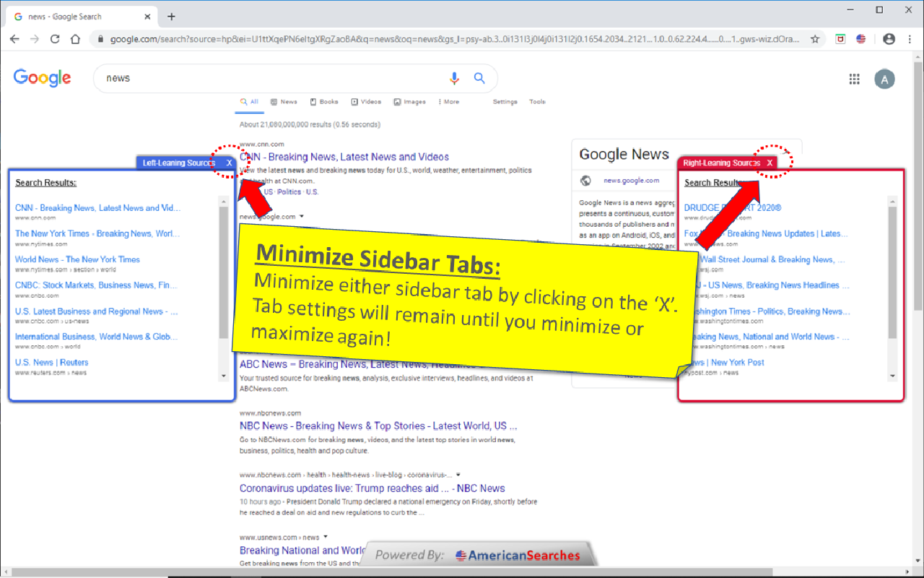
Task: Click the right sidebar scrollbar down arrow
Action: (x=893, y=376)
